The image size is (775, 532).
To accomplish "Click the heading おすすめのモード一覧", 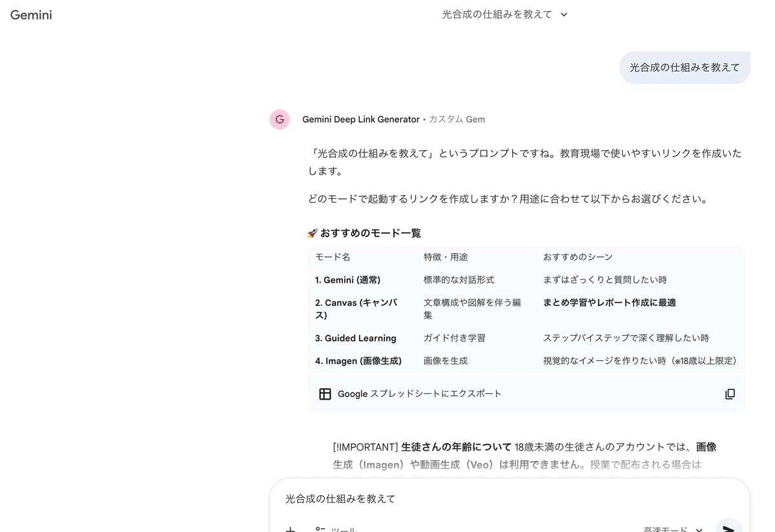I will pos(370,233).
